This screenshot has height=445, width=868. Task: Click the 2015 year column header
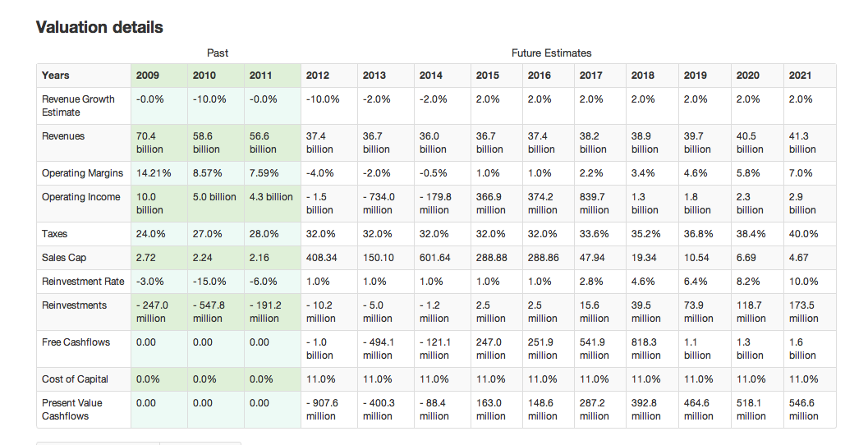487,76
